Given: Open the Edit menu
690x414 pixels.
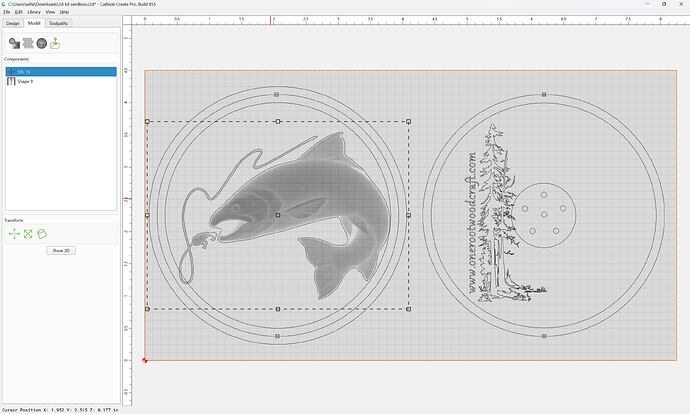Looking at the screenshot, I should (18, 12).
